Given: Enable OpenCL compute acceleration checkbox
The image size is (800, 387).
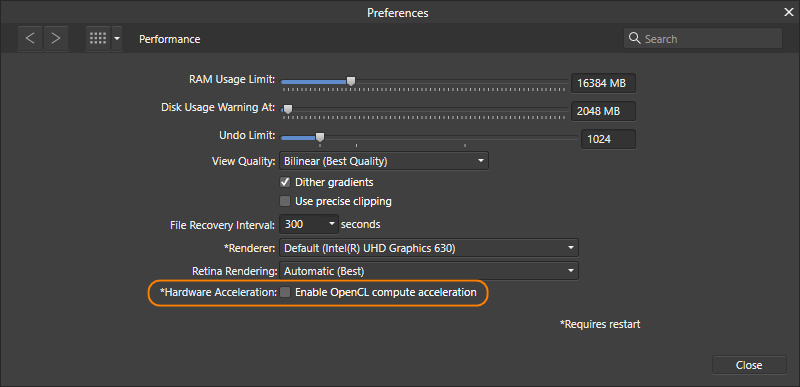Looking at the screenshot, I should (x=285, y=293).
